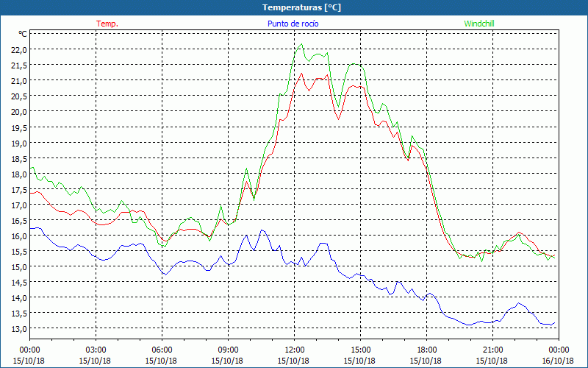Click the 21:00 time axis label
Viewport: 588px width, 368px height.
point(493,350)
